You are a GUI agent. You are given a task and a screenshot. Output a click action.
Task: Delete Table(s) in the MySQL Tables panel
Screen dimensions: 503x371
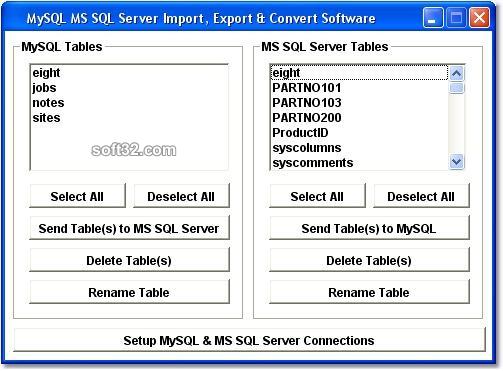(129, 260)
